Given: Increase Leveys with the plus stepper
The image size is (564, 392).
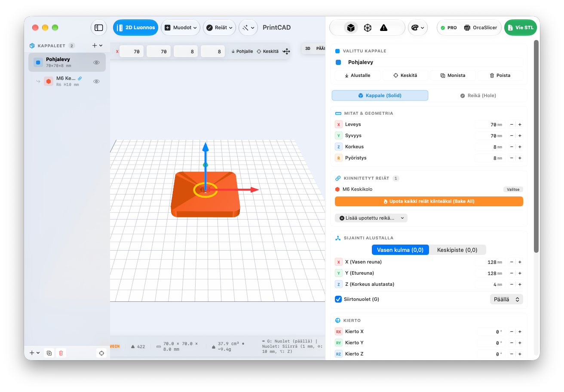Looking at the screenshot, I should click(520, 124).
